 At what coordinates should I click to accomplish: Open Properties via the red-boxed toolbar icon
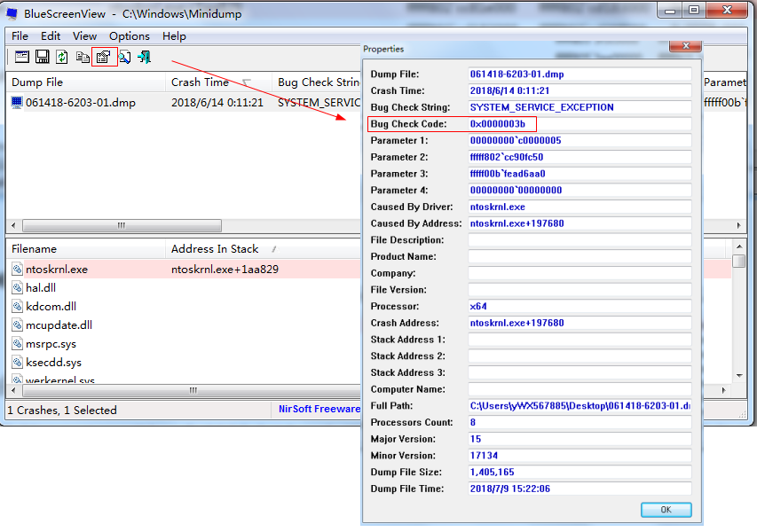(104, 58)
